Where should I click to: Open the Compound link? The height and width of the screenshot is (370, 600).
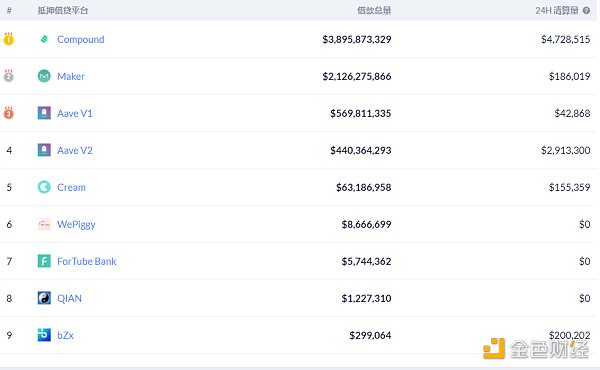pos(80,39)
